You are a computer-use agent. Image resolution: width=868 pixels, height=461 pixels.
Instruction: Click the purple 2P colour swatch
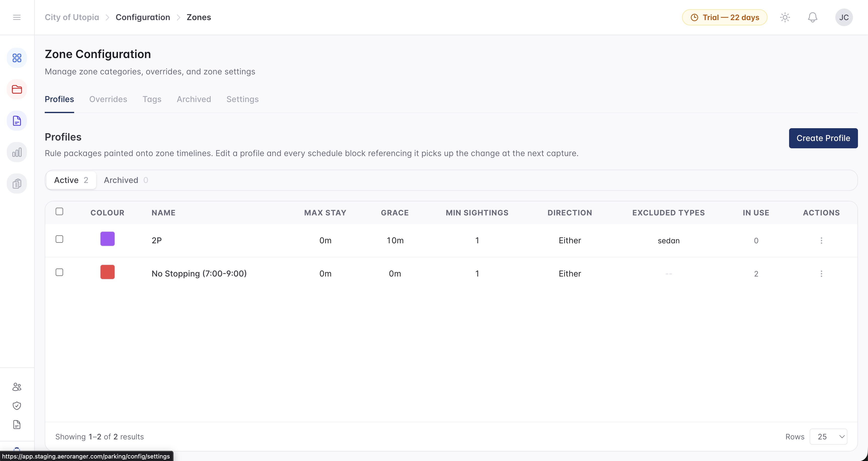[108, 239]
